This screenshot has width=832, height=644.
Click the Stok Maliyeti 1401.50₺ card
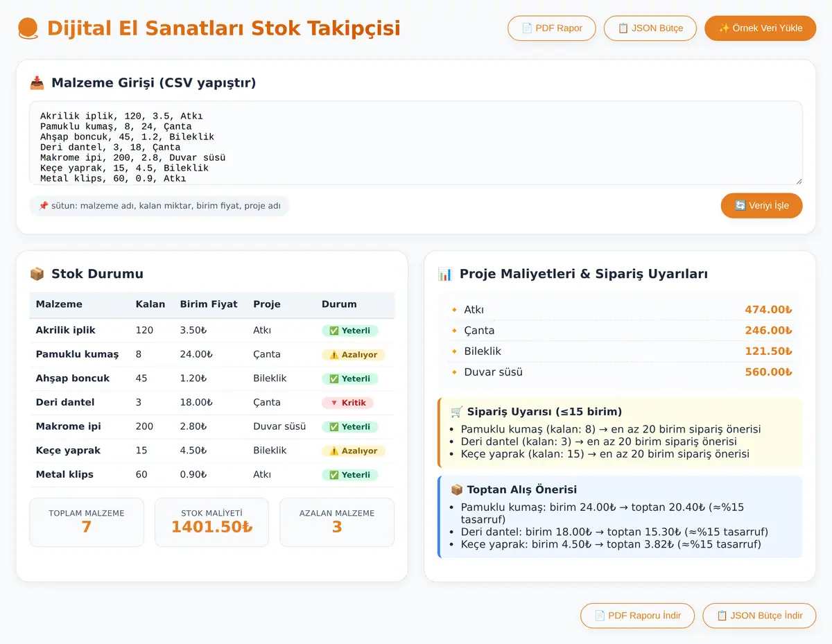click(x=211, y=522)
